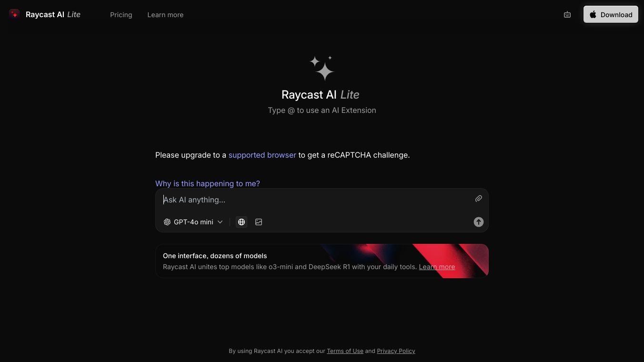Open the Pricing page
644x362 pixels.
point(121,15)
